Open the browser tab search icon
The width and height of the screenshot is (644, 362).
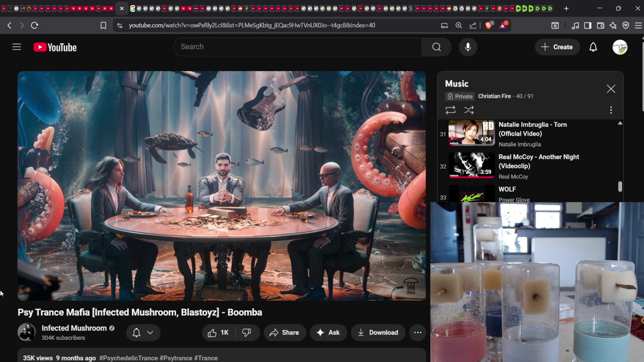pos(555,25)
